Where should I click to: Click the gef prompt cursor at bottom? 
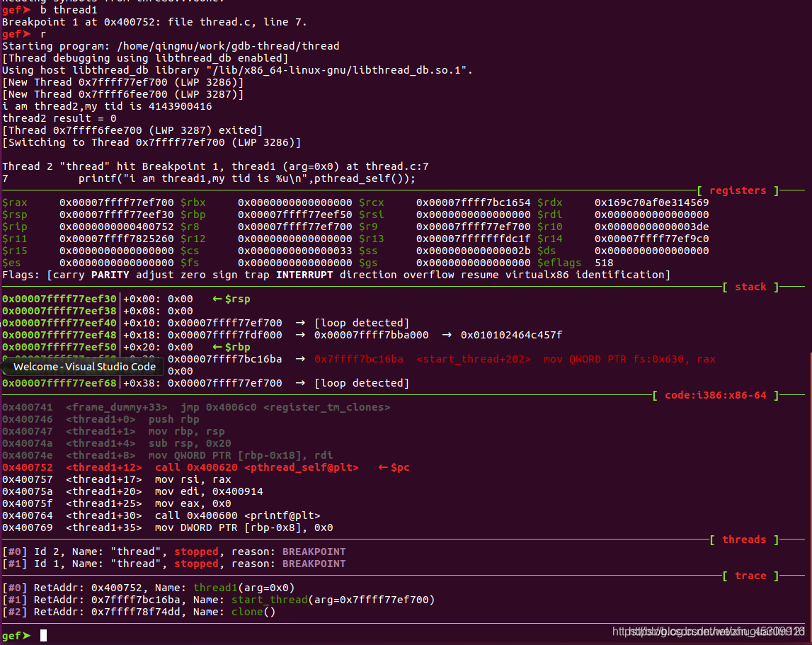click(x=43, y=636)
